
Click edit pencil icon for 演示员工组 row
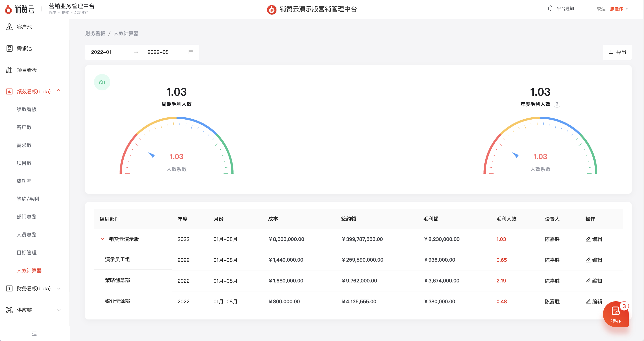(x=588, y=260)
